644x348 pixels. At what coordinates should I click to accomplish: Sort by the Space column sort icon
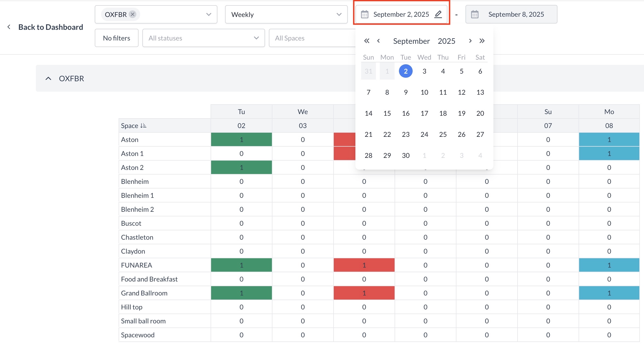(x=143, y=126)
